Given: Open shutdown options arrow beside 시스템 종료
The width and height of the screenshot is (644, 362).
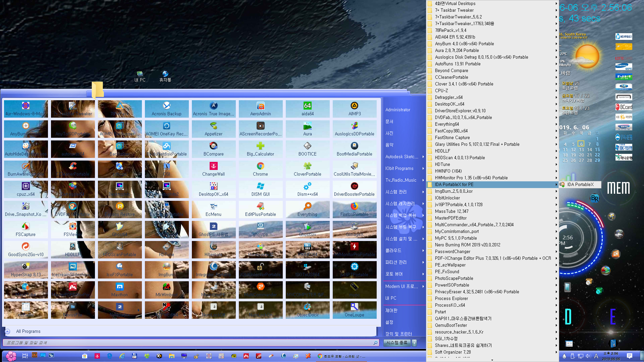Looking at the screenshot, I should [x=414, y=343].
